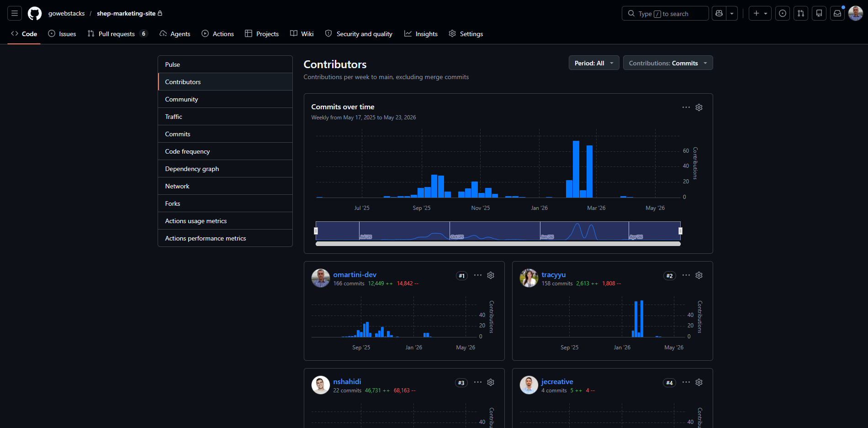Expand the Period: All dropdown
The width and height of the screenshot is (868, 428).
pyautogui.click(x=594, y=63)
